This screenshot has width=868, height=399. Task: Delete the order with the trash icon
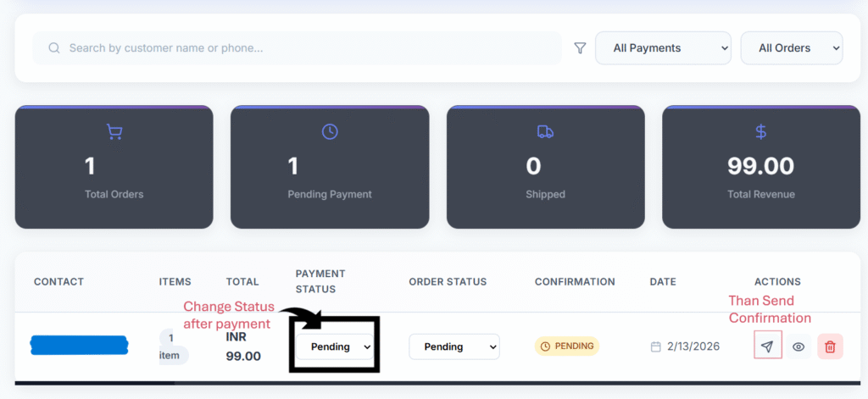pos(830,346)
